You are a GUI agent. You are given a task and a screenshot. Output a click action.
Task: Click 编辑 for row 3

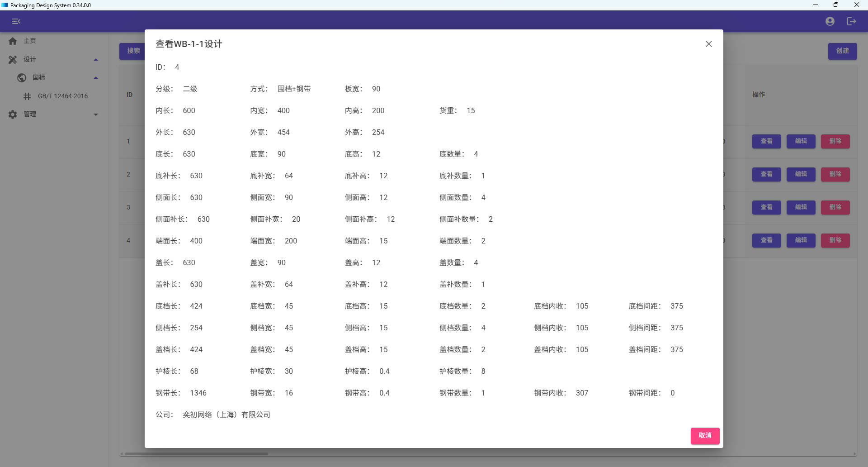(x=801, y=207)
